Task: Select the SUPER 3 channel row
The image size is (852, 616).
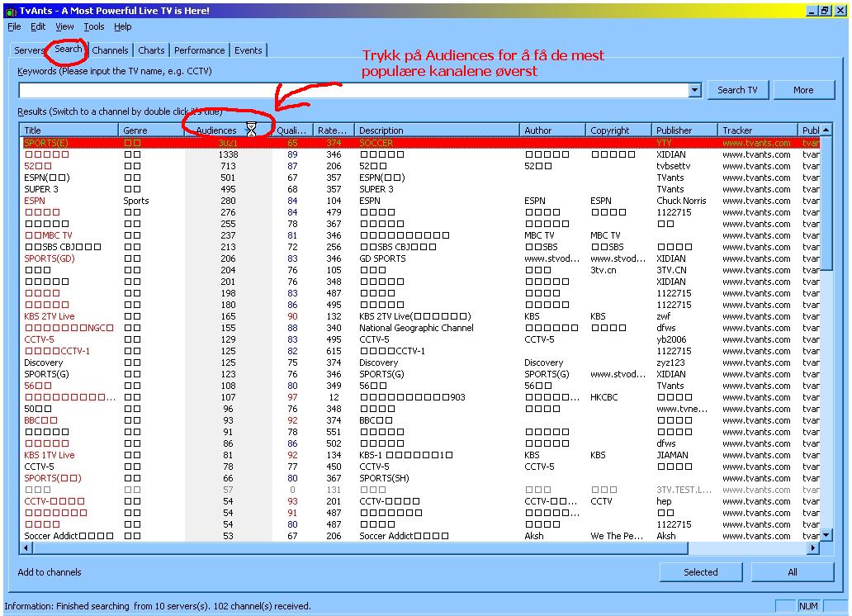Action: pos(420,189)
